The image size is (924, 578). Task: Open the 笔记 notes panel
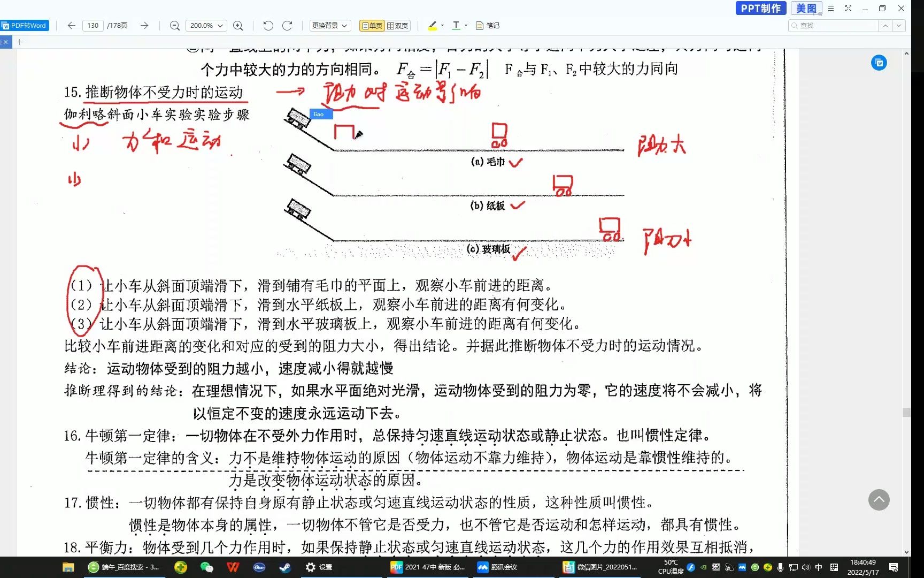tap(487, 26)
